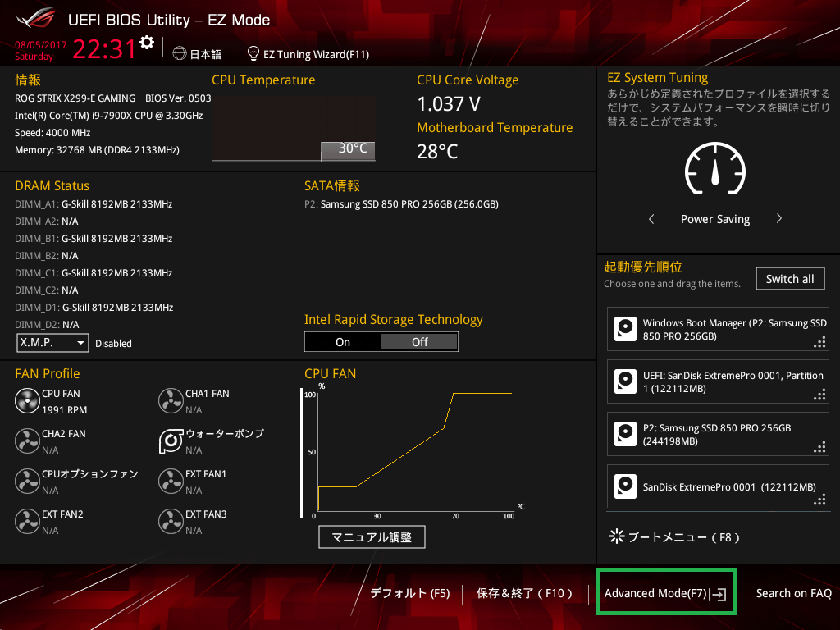Switch to Advanced Mode(F7)

[x=666, y=592]
